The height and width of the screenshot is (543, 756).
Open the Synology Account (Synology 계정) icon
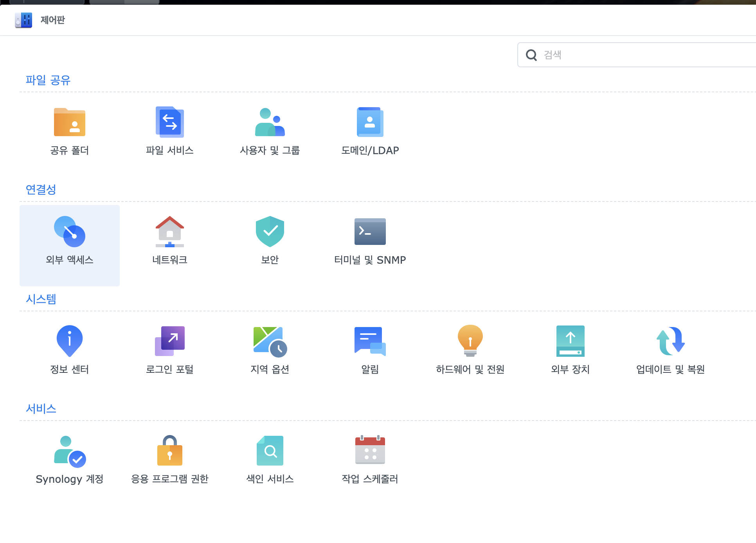tap(70, 451)
